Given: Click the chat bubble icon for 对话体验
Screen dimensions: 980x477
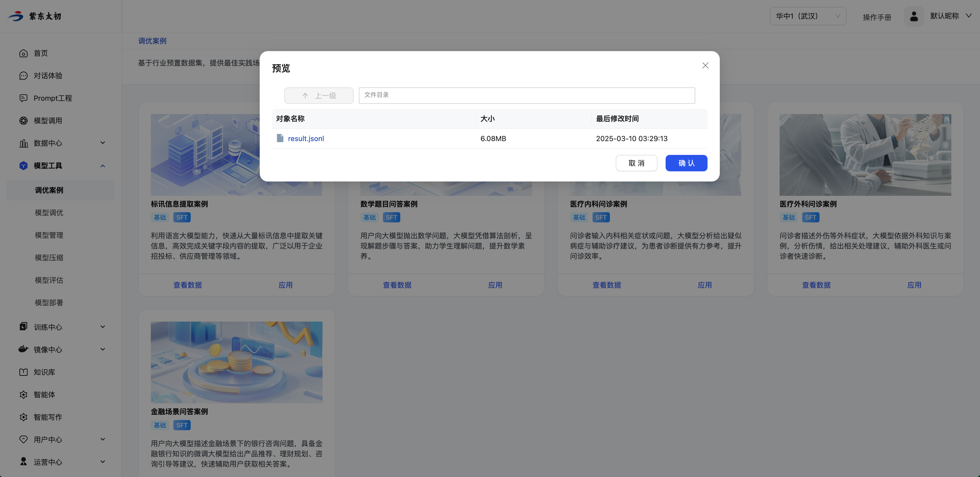Looking at the screenshot, I should pos(23,76).
